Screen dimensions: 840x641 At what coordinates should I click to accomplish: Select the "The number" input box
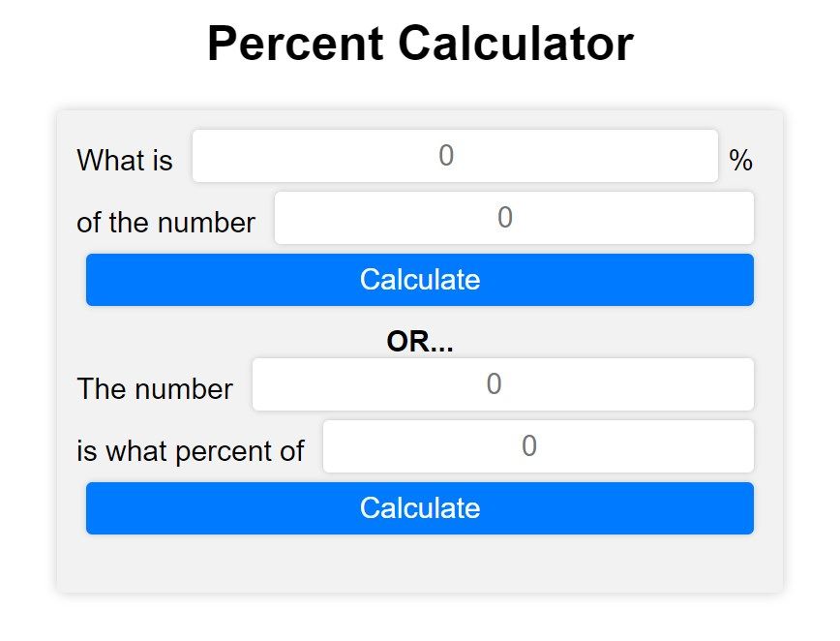coord(502,384)
